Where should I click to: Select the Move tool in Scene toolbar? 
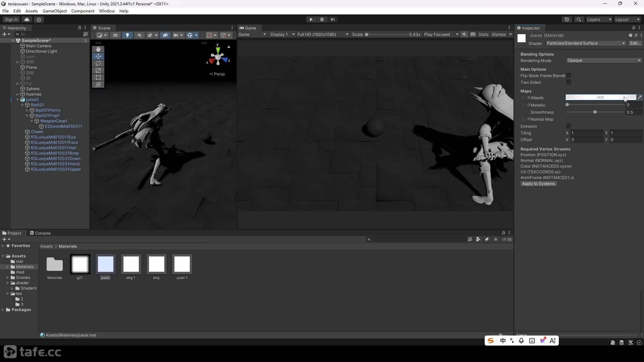coord(98,56)
